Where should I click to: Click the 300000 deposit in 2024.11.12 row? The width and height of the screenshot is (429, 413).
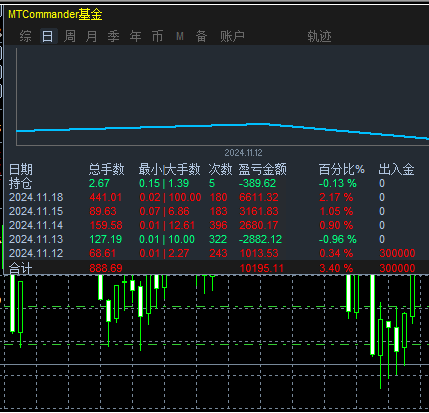click(397, 253)
